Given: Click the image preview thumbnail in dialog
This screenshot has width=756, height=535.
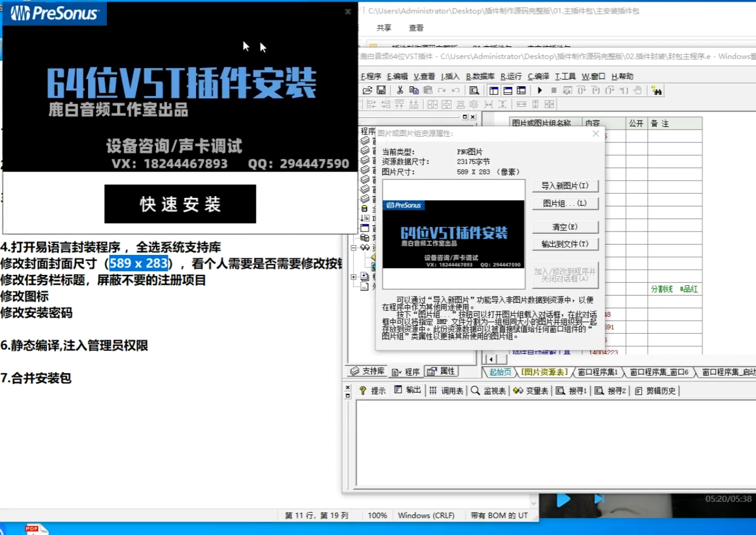Looking at the screenshot, I should point(453,234).
